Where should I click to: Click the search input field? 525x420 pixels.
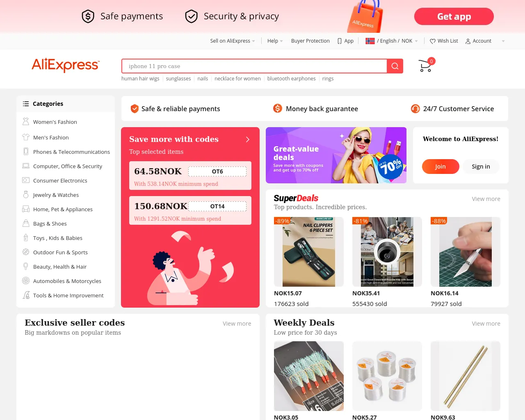tap(254, 66)
